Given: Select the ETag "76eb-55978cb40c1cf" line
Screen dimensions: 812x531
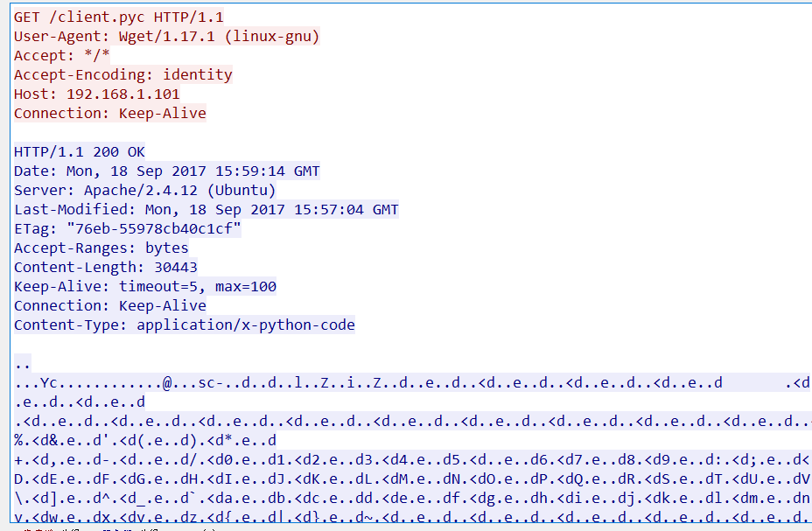Looking at the screenshot, I should 127,228.
